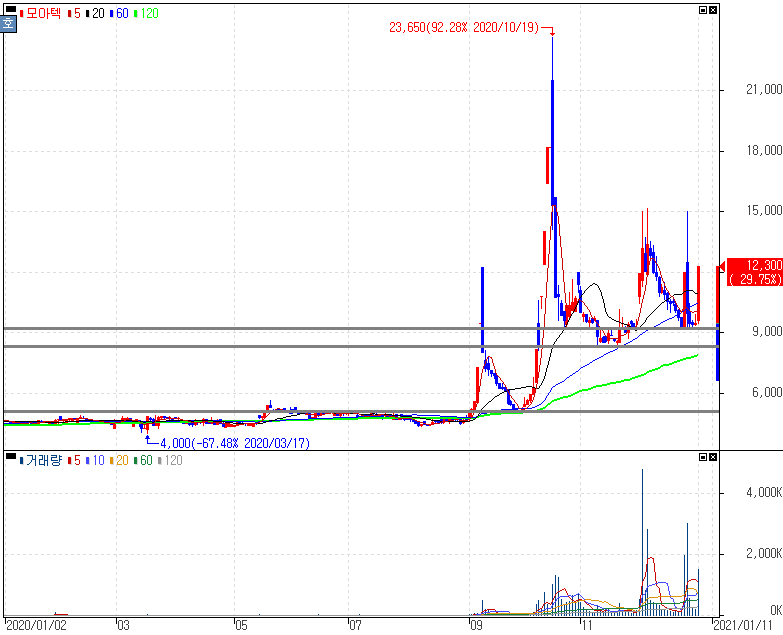
Task: Click the 4,000K volume axis label
Action: [x=764, y=493]
